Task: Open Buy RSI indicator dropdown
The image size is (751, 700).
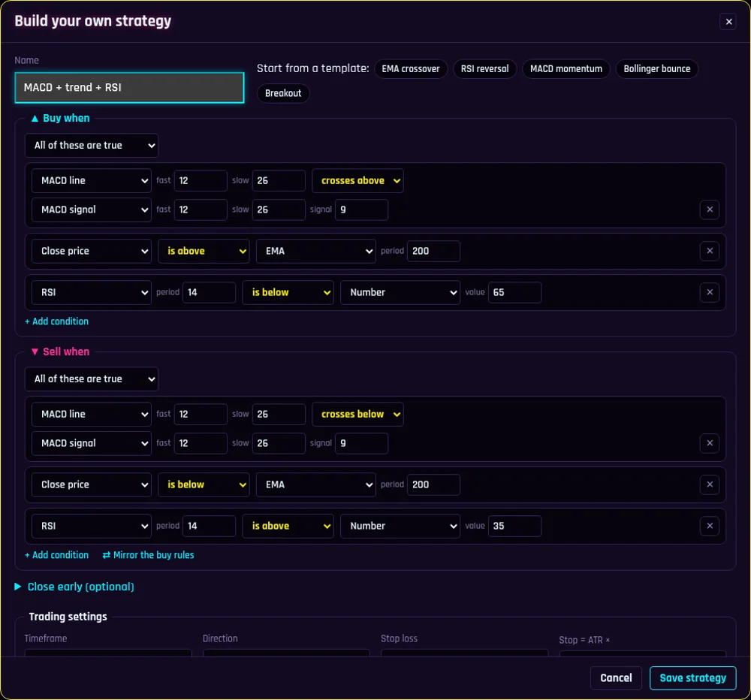Action: [92, 292]
